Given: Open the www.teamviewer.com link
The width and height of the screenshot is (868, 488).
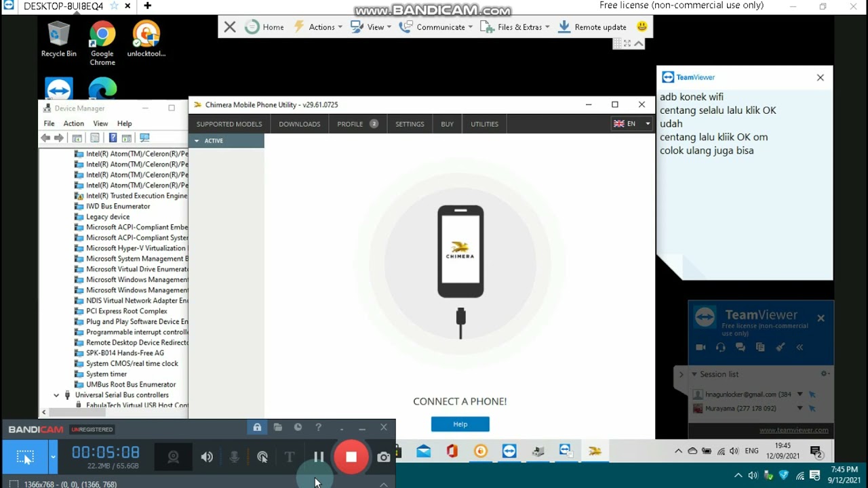Looking at the screenshot, I should coord(793,430).
